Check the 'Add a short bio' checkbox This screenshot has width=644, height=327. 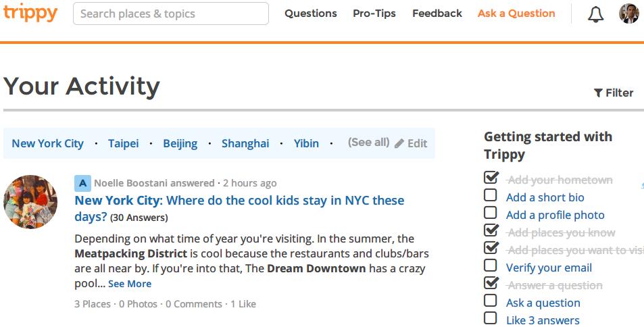click(x=491, y=196)
